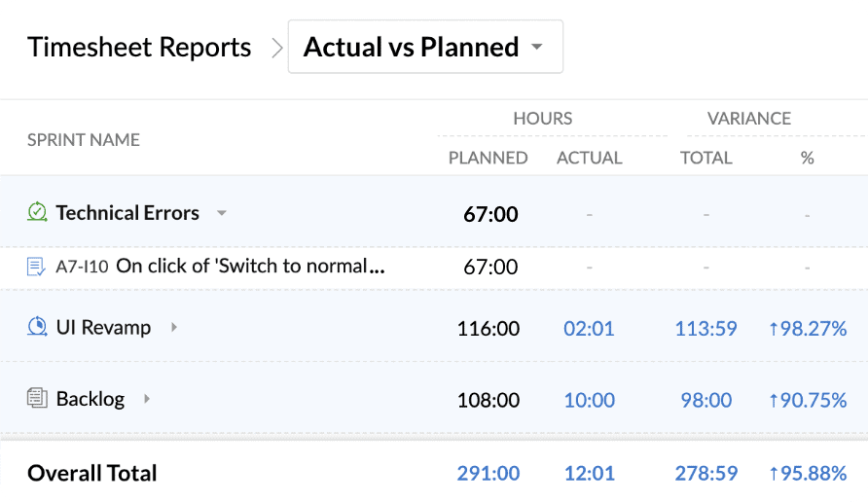Click the UI Revamp sprint icon
The width and height of the screenshot is (868, 502).
point(37,328)
